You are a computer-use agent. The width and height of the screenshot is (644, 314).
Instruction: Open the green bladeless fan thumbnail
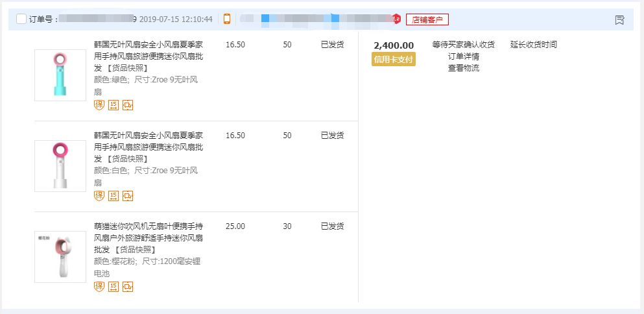click(60, 75)
